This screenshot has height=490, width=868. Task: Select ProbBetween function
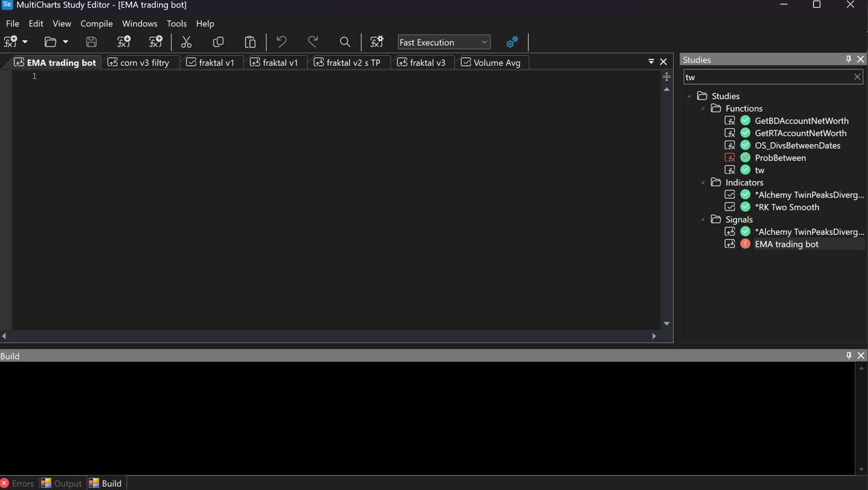click(x=780, y=158)
